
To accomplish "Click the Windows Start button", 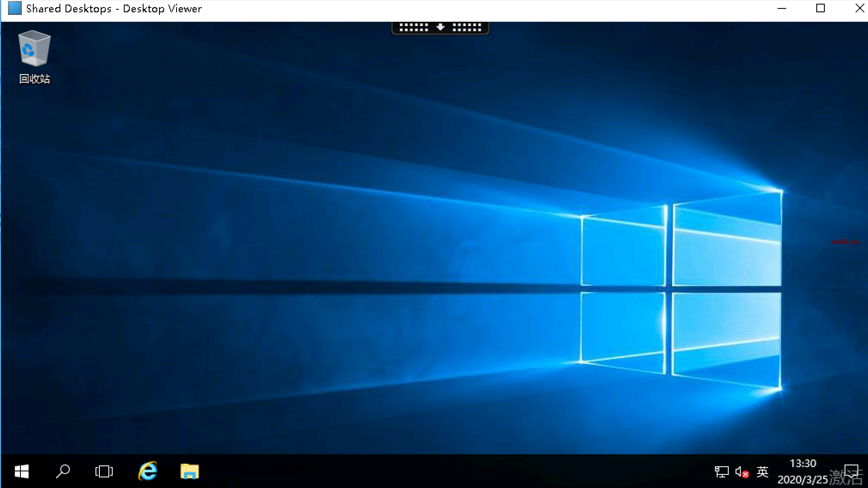I will point(22,471).
